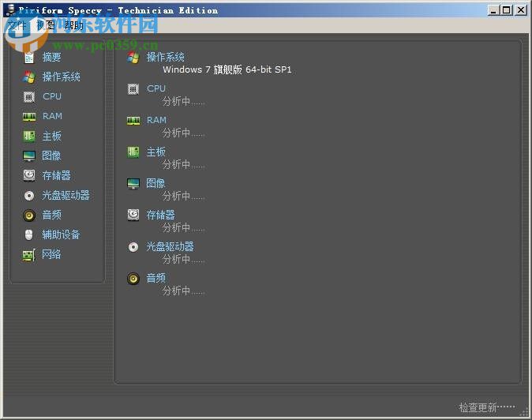
Task: Open the 文件 menu
Action: (x=17, y=25)
